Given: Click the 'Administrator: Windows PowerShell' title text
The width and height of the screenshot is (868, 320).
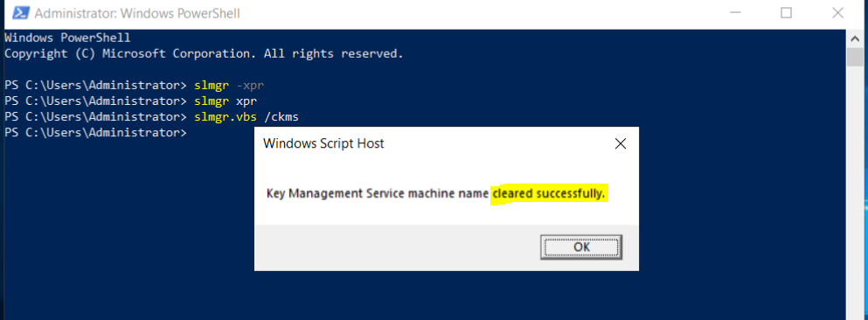Looking at the screenshot, I should coord(137,13).
